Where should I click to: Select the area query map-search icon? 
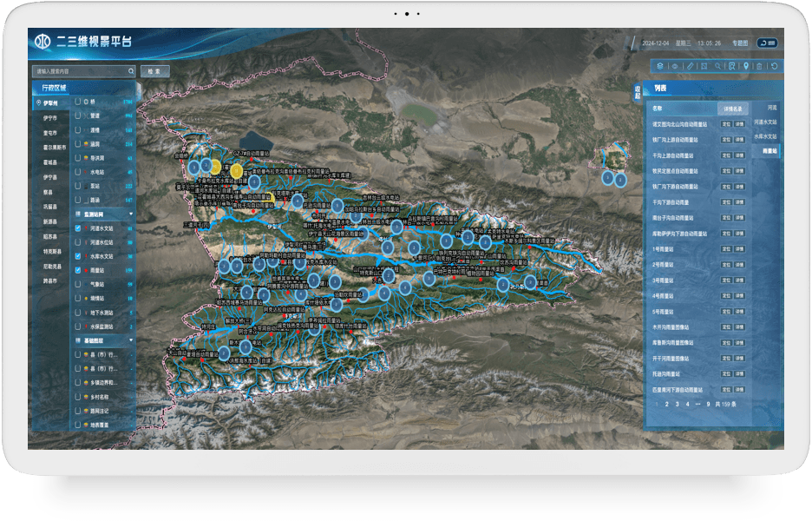pyautogui.click(x=731, y=66)
